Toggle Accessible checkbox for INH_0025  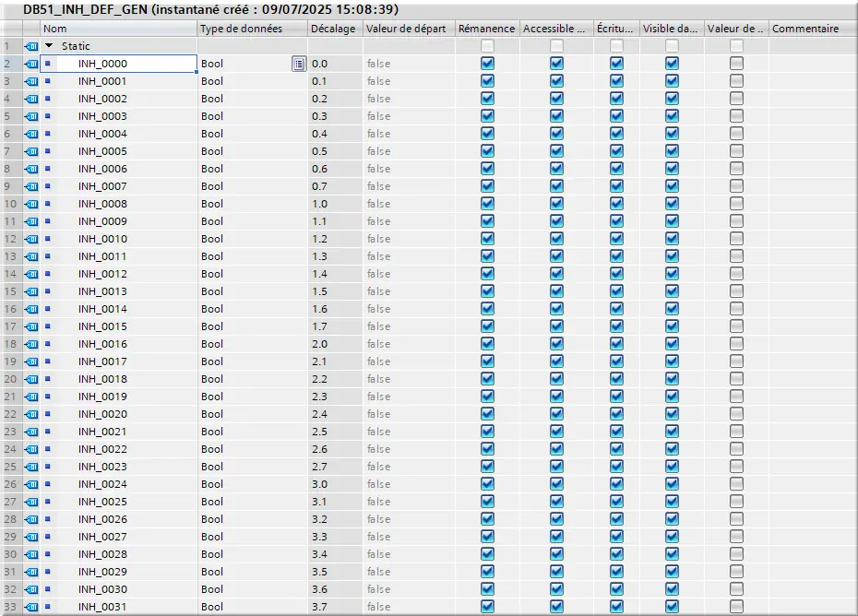tap(556, 501)
